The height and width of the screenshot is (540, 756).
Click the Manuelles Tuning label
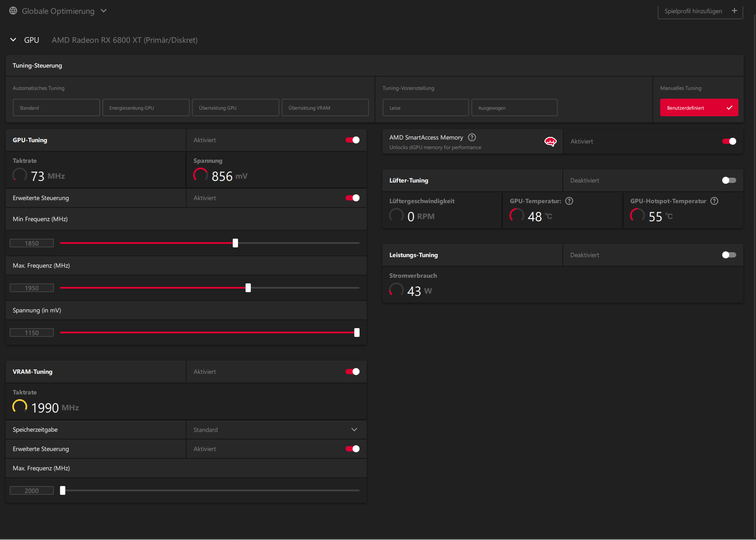pyautogui.click(x=680, y=88)
